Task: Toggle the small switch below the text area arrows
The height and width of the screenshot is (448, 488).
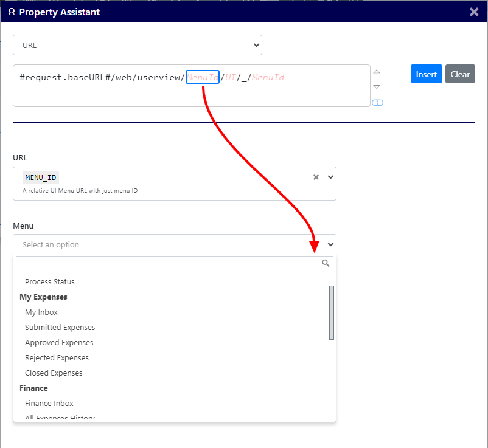Action: pyautogui.click(x=377, y=103)
